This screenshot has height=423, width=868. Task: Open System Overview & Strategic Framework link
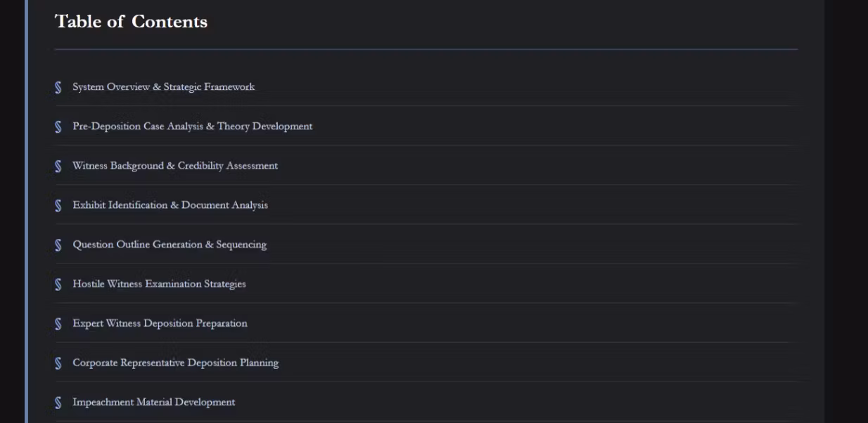(163, 87)
